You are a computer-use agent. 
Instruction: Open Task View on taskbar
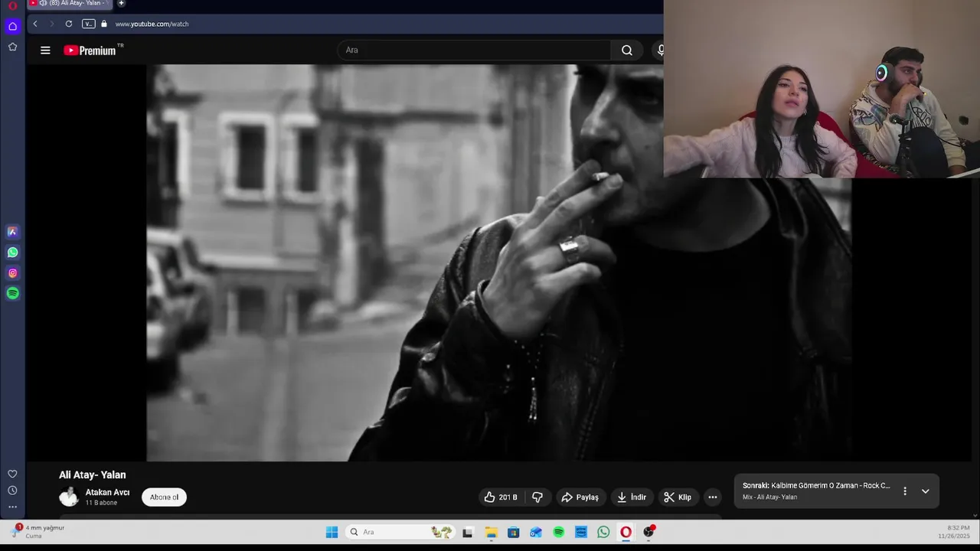click(x=467, y=532)
